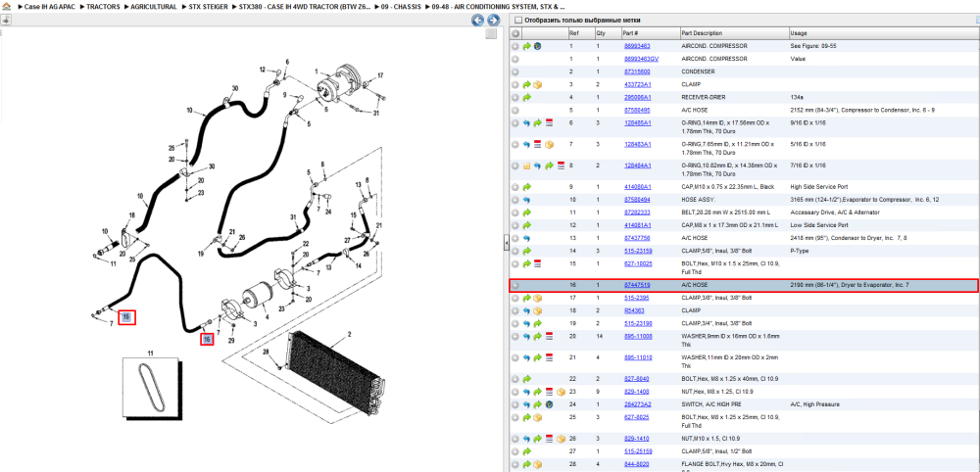Toggle the selection circle for the CONDENSER row

[515, 71]
